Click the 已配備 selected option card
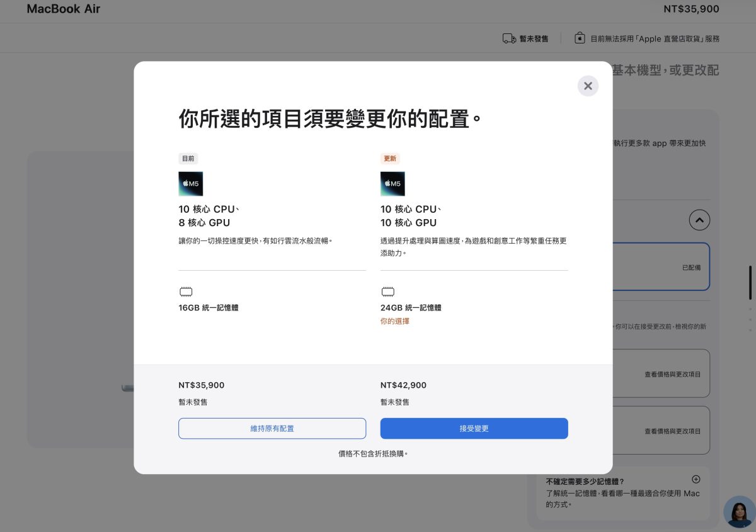756x532 pixels. [660, 267]
